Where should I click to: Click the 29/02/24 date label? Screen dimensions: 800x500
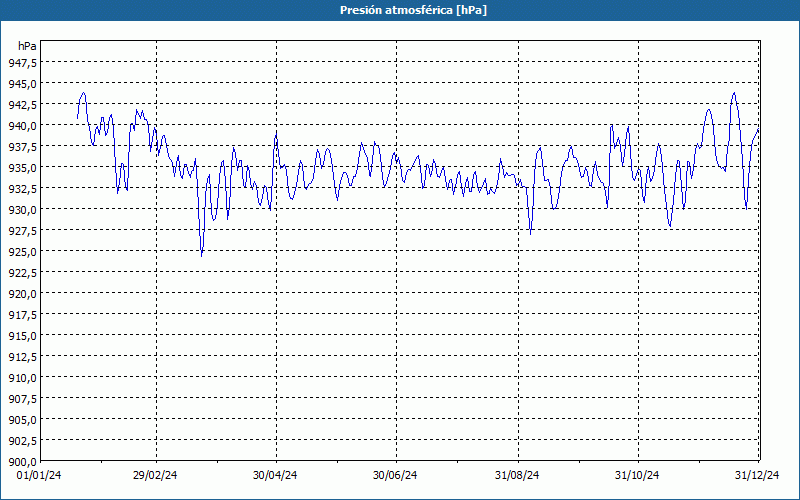(155, 476)
